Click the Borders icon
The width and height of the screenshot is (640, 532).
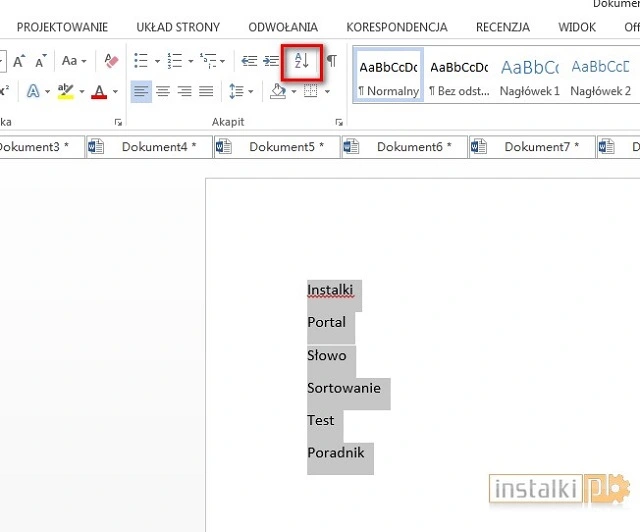click(311, 91)
